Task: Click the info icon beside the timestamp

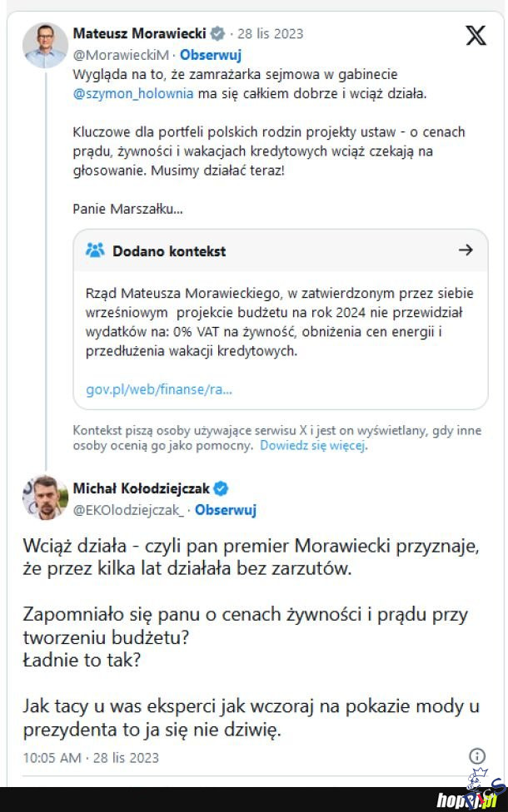Action: pos(477,756)
